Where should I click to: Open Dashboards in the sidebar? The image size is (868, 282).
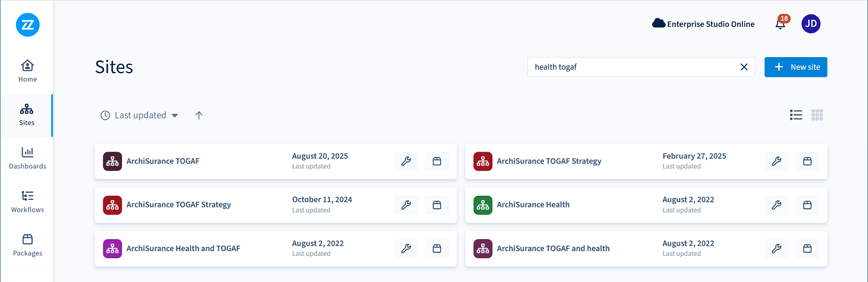click(x=27, y=158)
